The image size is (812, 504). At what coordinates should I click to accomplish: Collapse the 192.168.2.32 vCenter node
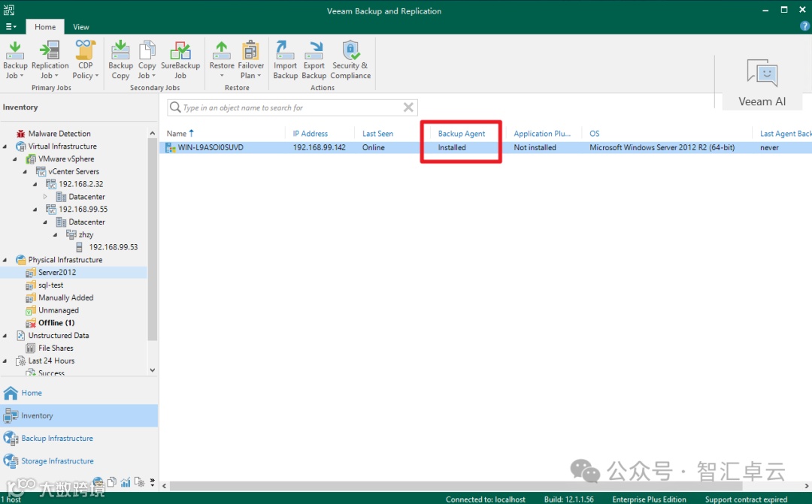click(35, 184)
